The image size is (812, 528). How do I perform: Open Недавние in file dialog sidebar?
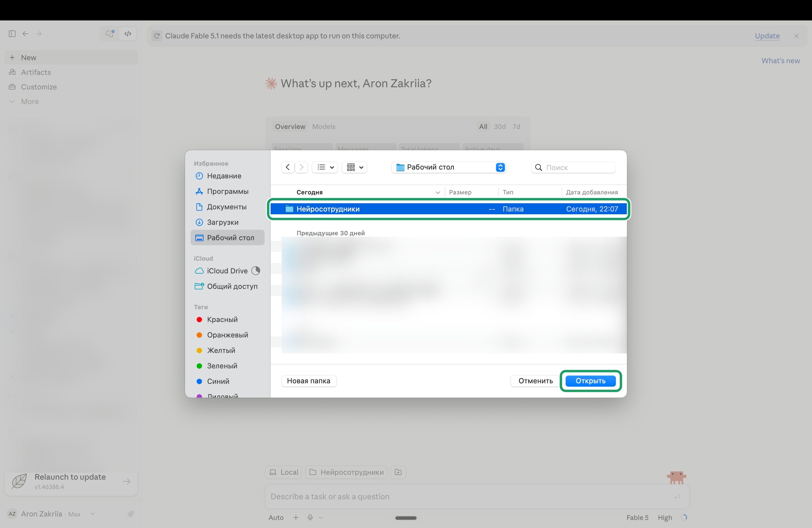click(227, 176)
